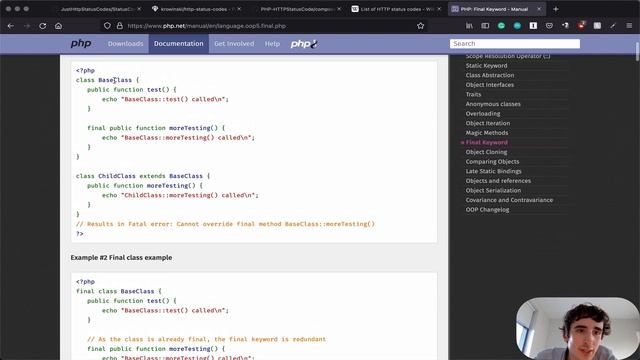Click the site security padlock icon
This screenshot has width=640, height=360.
pos(119,26)
